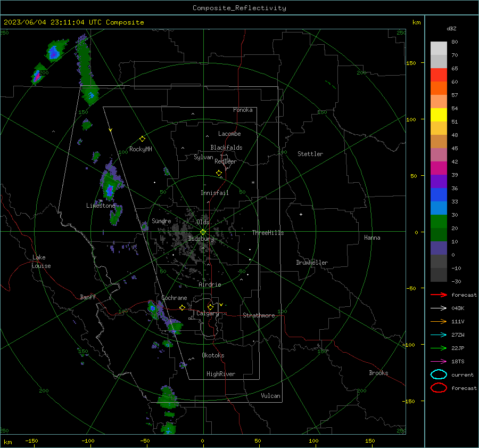
Task: Select the Stettler town label
Action: point(310,154)
